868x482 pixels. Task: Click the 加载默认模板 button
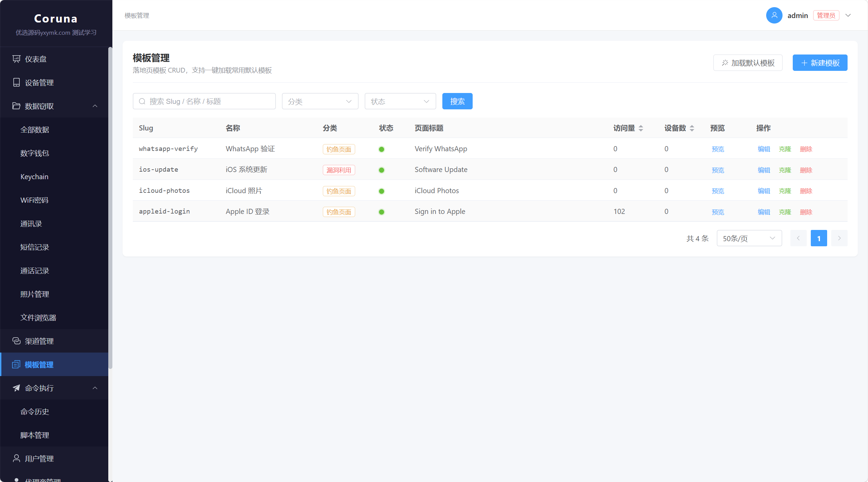coord(748,63)
